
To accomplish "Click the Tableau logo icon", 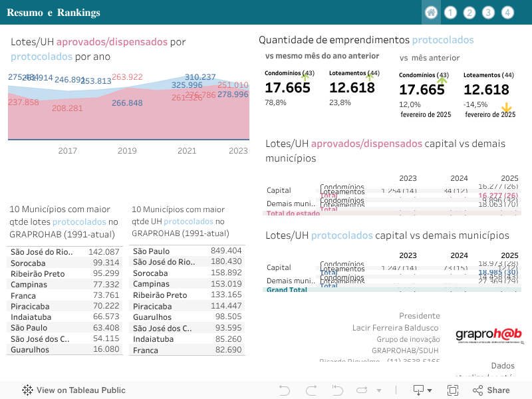I will tap(27, 390).
